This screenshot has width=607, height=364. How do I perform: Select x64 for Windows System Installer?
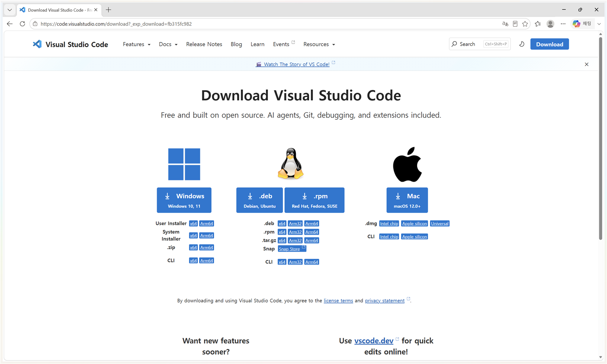(193, 235)
